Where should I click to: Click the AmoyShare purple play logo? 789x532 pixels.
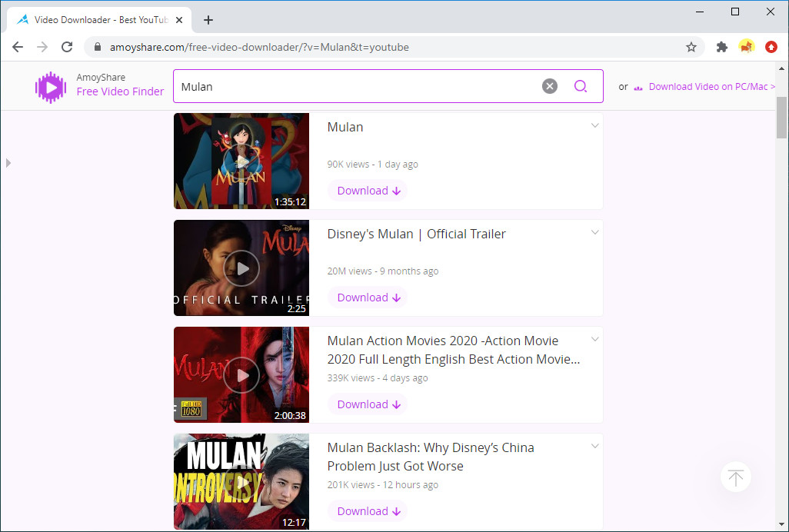click(51, 88)
